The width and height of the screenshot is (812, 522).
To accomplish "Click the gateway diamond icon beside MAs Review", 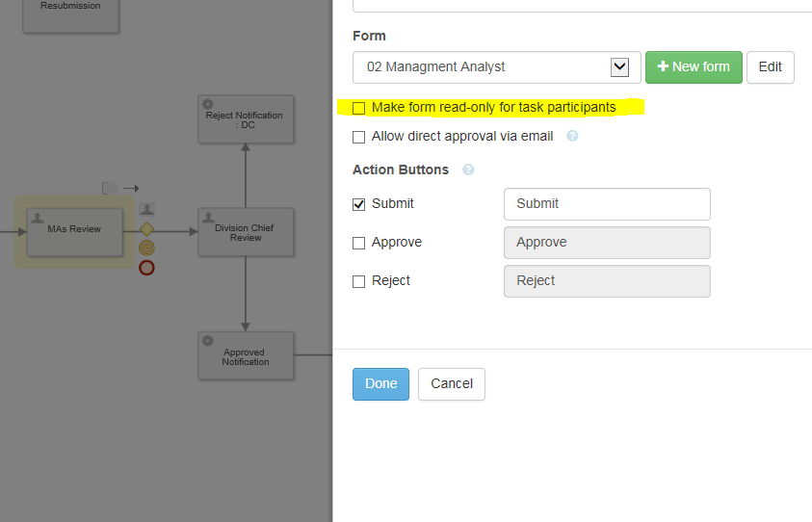I will [146, 228].
